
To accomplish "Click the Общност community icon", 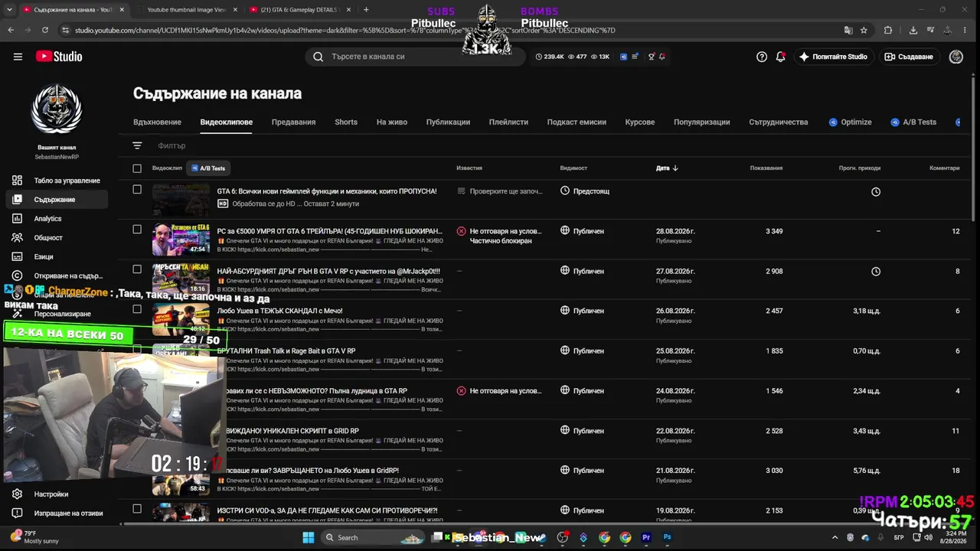I will pos(17,238).
